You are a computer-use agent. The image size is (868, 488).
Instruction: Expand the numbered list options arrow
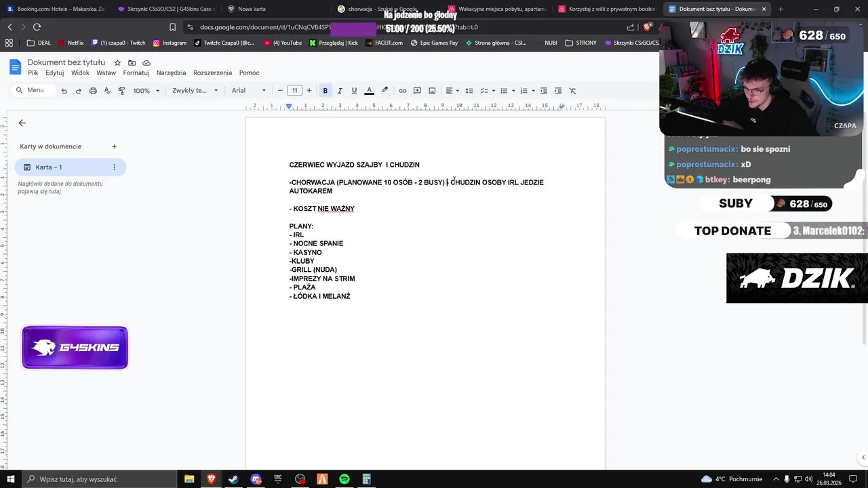point(533,91)
